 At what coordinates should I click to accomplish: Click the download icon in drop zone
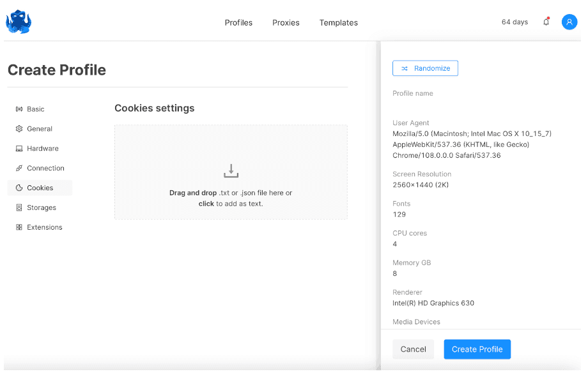point(231,170)
